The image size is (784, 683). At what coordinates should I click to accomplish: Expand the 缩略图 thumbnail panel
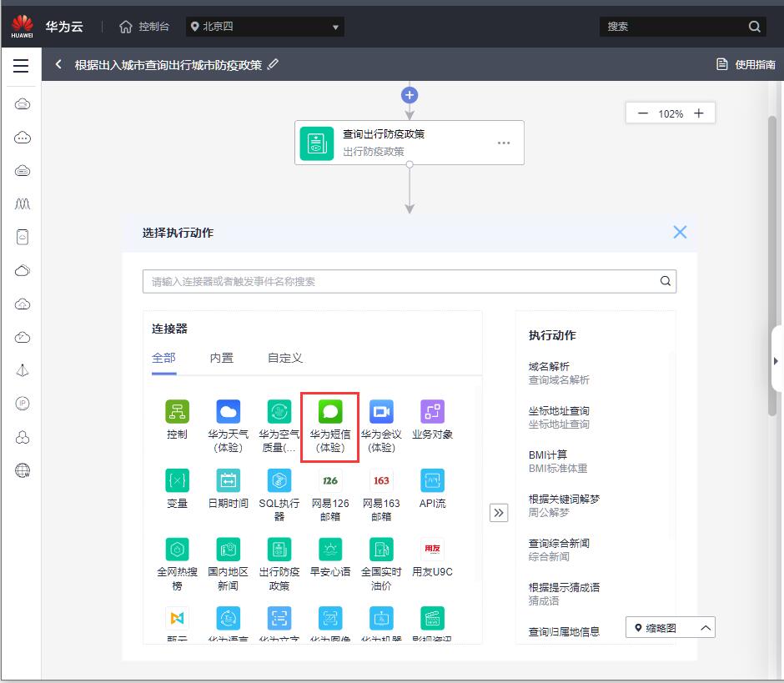click(x=670, y=627)
